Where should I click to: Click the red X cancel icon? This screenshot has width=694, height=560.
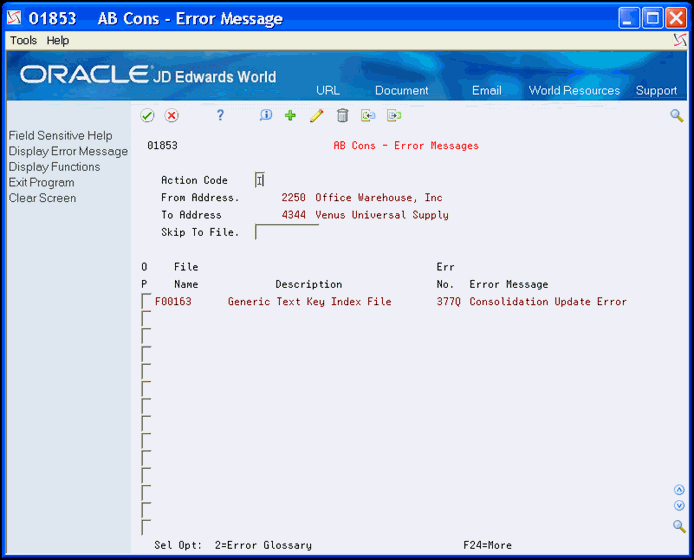(x=171, y=116)
